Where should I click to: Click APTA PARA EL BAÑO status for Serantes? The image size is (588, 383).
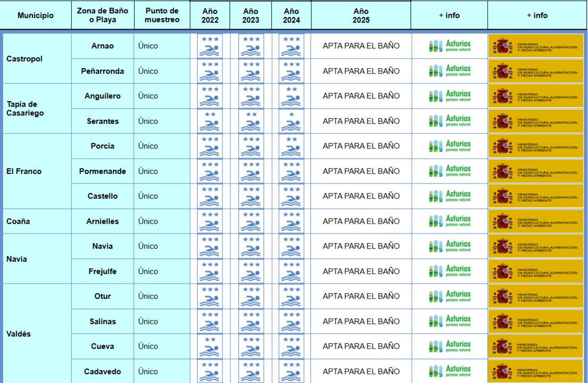(x=361, y=121)
